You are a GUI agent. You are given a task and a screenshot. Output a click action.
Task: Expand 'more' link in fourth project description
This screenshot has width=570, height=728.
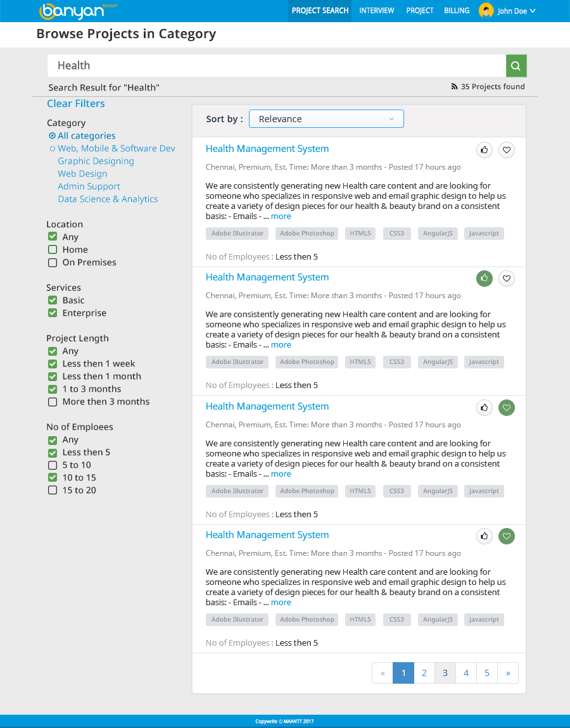[281, 603]
